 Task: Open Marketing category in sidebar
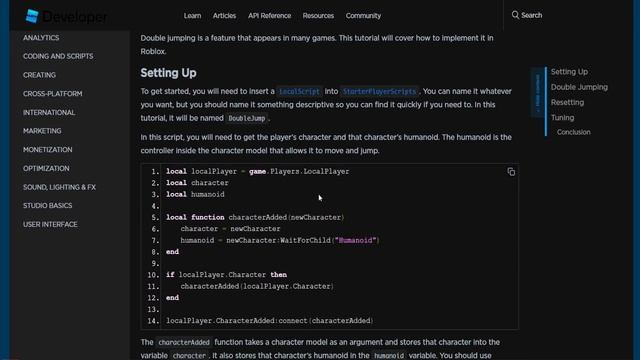[42, 131]
